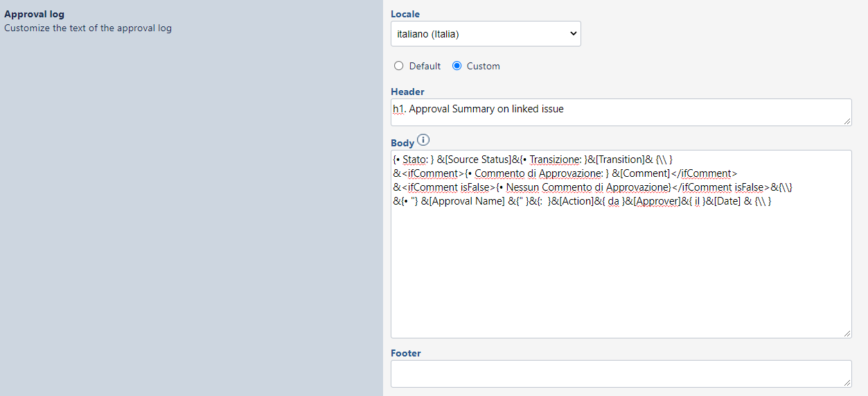Click the Header field label
The height and width of the screenshot is (396, 868).
pos(407,92)
